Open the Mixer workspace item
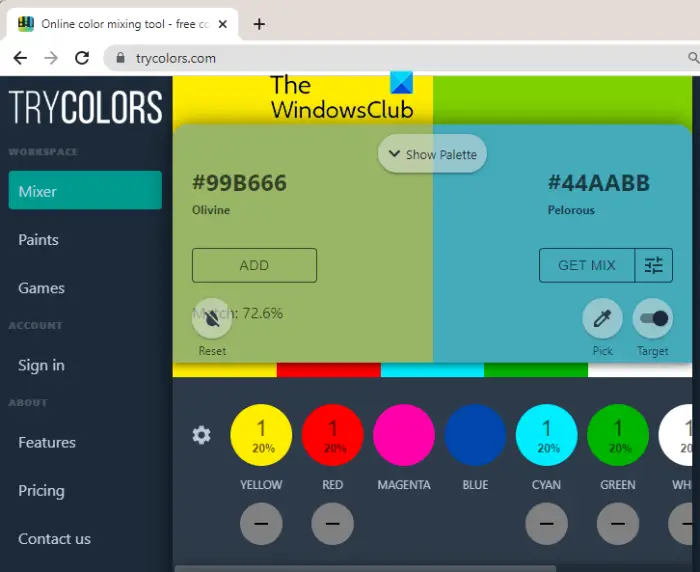700x572 pixels. coord(85,190)
